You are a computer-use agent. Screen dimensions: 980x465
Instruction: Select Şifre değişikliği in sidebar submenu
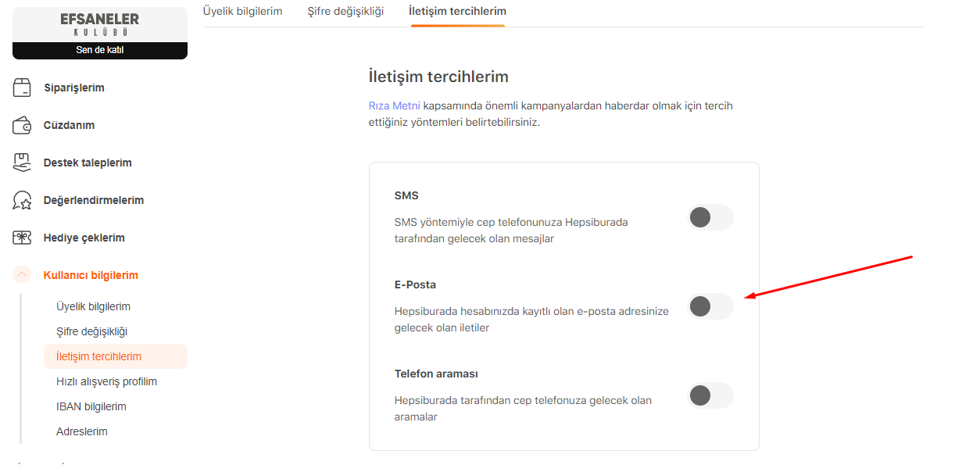click(91, 331)
